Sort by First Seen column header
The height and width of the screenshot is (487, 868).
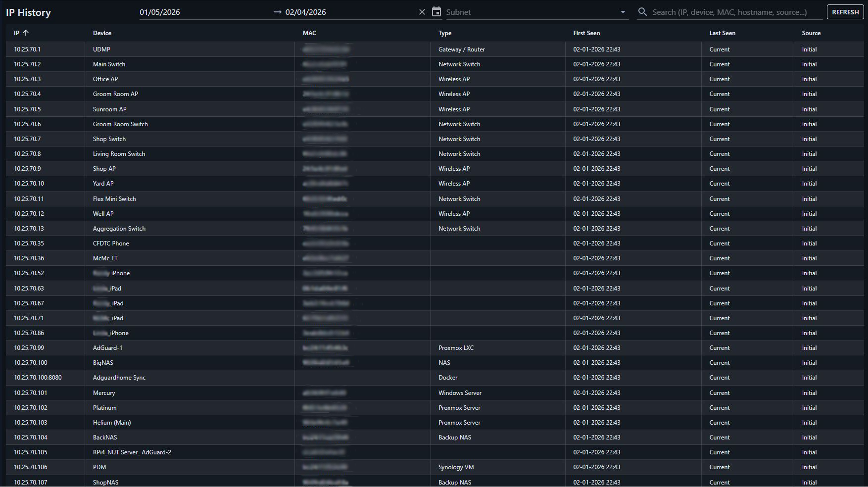point(586,33)
